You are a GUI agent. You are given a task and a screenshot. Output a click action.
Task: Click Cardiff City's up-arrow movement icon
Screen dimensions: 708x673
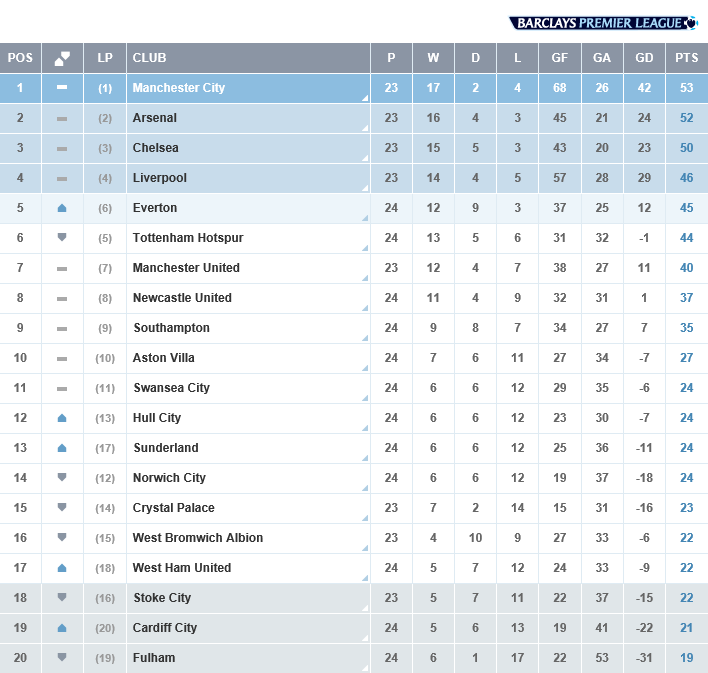click(62, 628)
